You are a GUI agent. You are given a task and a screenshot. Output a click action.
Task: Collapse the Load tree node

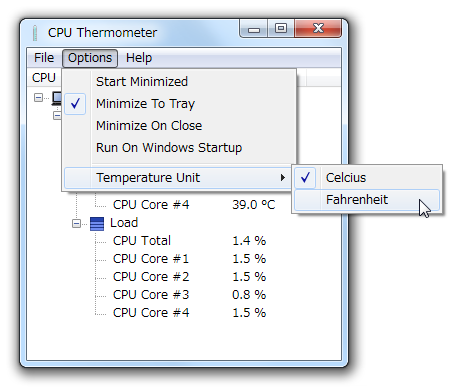[76, 223]
